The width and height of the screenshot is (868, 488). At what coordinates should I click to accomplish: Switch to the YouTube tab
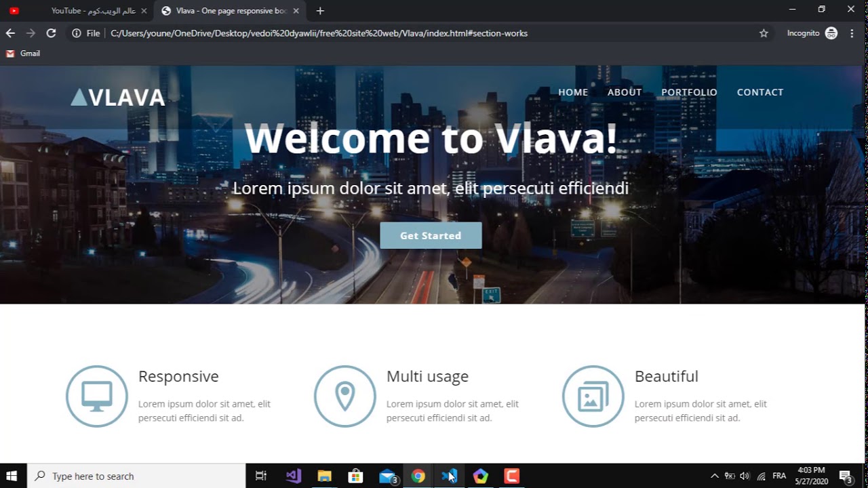[77, 11]
